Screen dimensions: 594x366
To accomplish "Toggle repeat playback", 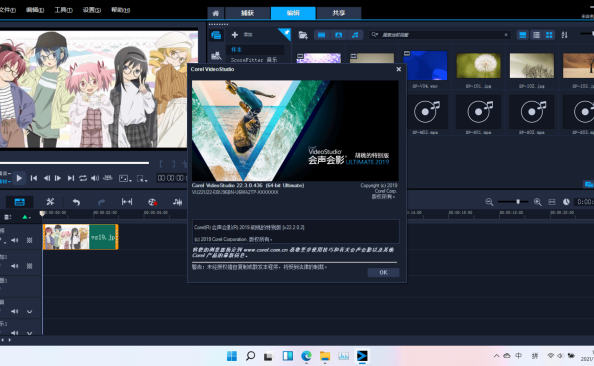I will (x=83, y=178).
